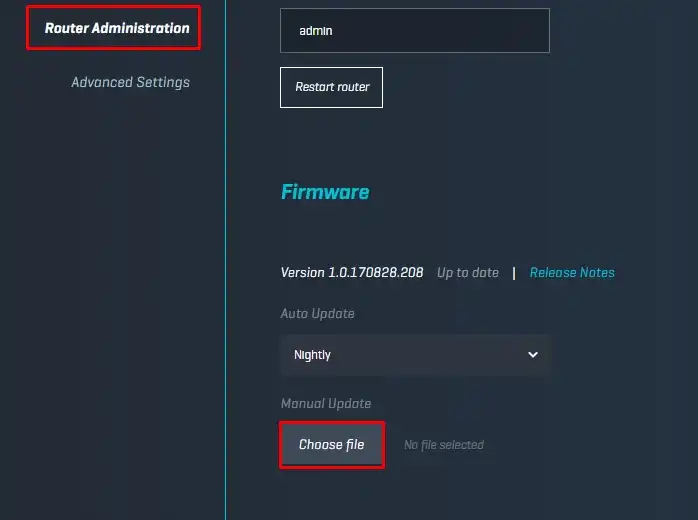Viewport: 698px width, 520px height.
Task: Click the Firmware section heading
Action: click(x=325, y=192)
